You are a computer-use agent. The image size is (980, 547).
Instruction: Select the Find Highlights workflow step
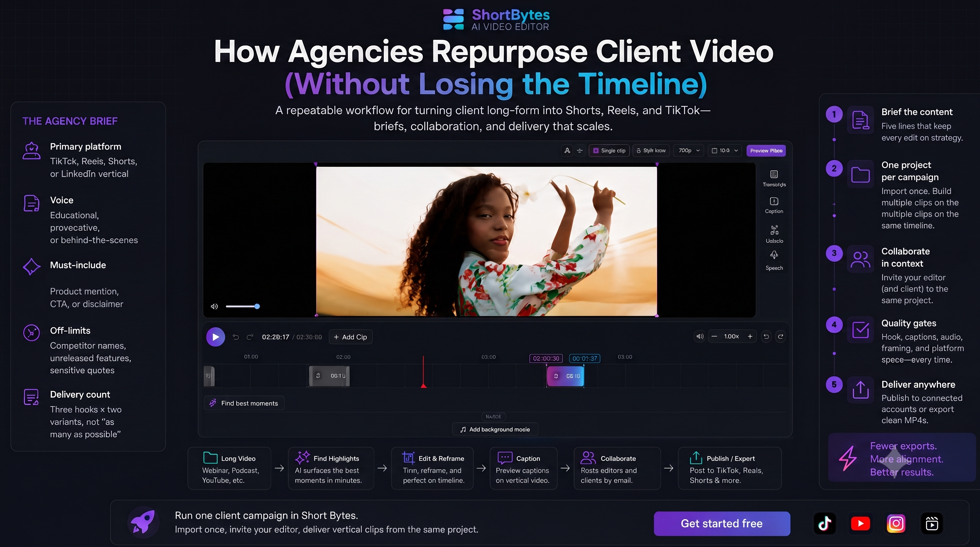[x=331, y=468]
